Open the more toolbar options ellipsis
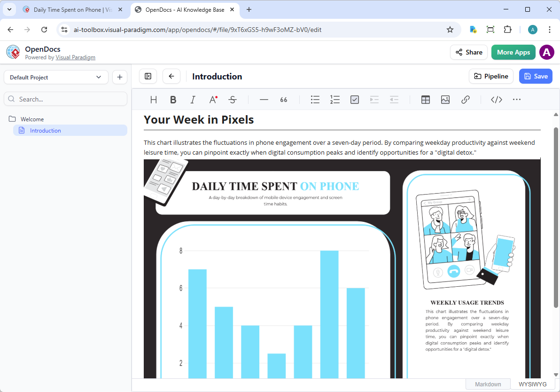 tap(517, 100)
